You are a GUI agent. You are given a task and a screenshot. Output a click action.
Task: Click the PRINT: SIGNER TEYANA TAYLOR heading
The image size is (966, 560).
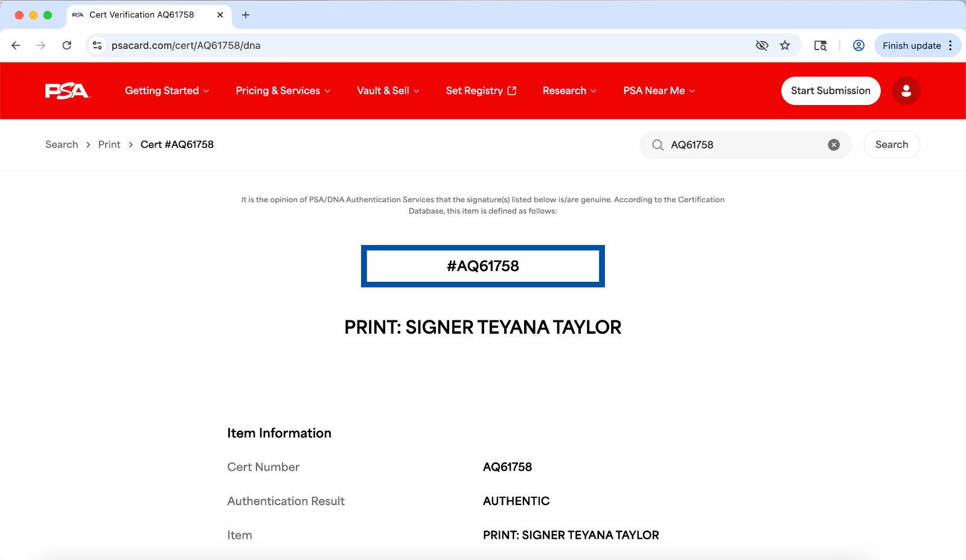[483, 327]
